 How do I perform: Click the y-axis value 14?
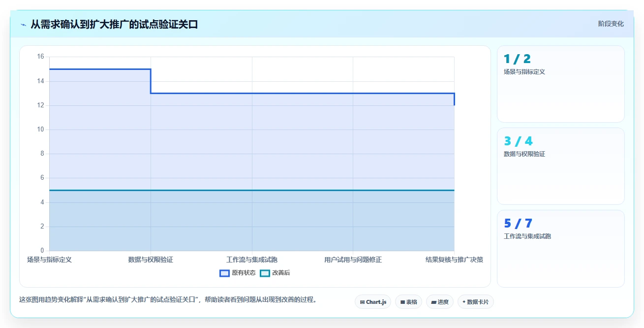click(x=40, y=81)
